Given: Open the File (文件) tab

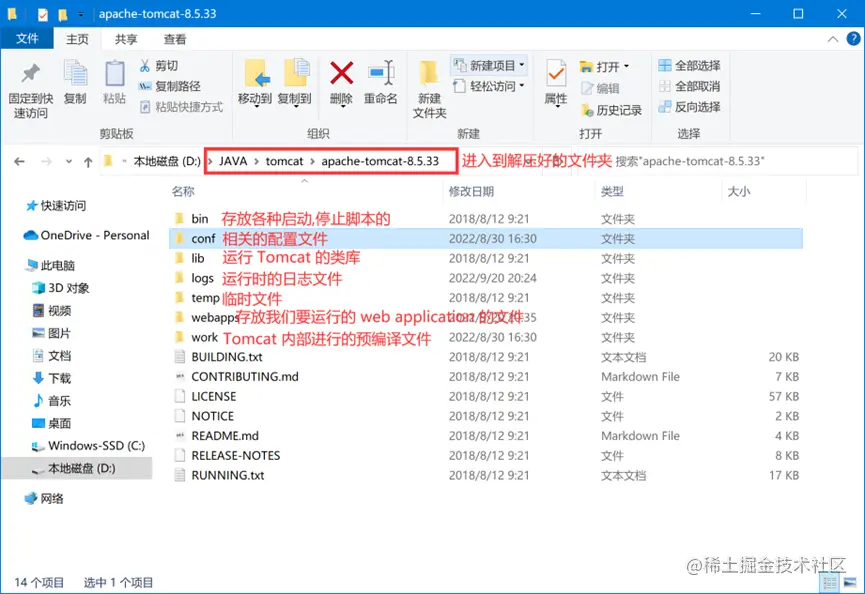Looking at the screenshot, I should pos(27,39).
